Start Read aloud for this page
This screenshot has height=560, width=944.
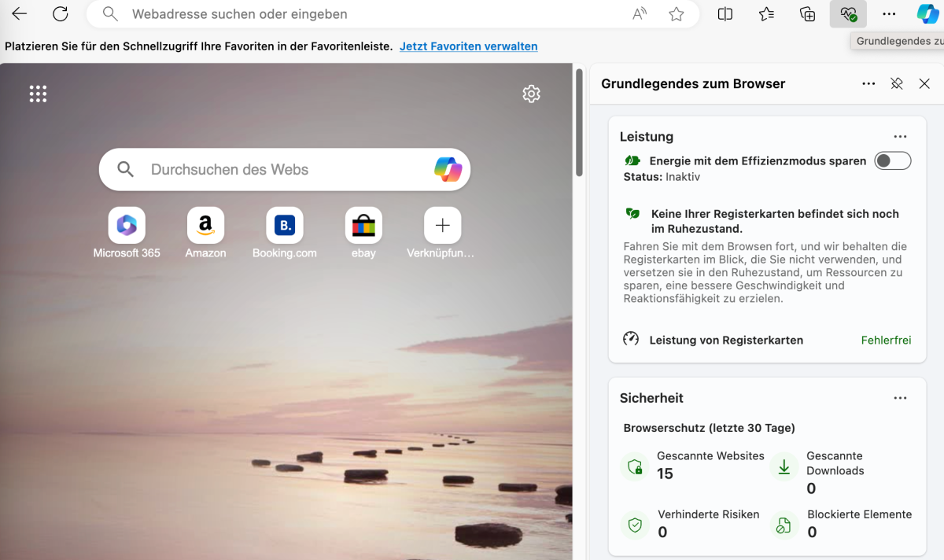[638, 13]
